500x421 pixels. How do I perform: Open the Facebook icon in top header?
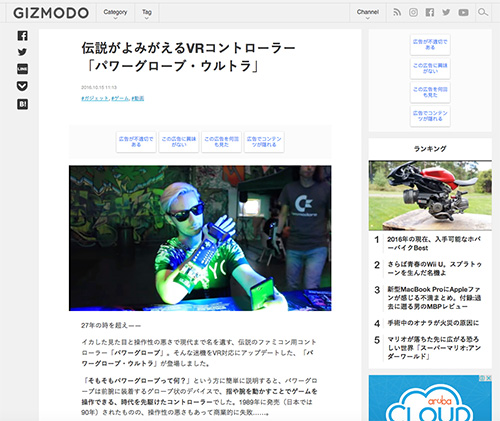pyautogui.click(x=430, y=13)
